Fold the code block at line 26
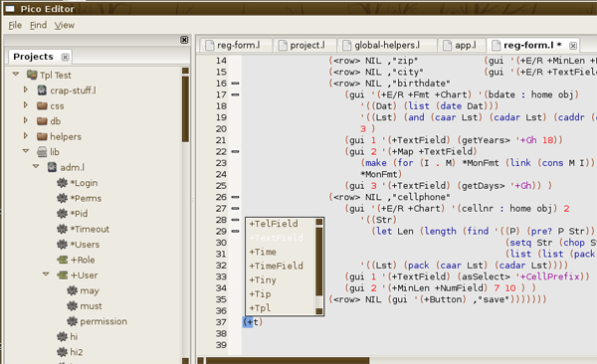The height and width of the screenshot is (364, 597). (x=235, y=197)
